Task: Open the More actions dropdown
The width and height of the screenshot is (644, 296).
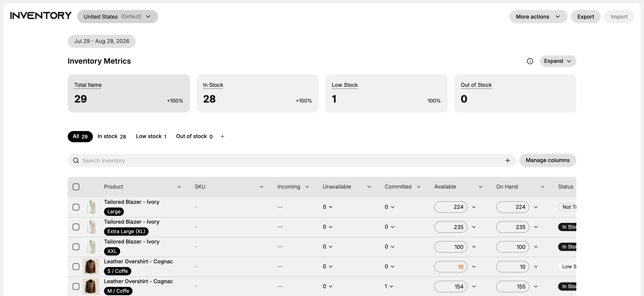Action: 538,17
